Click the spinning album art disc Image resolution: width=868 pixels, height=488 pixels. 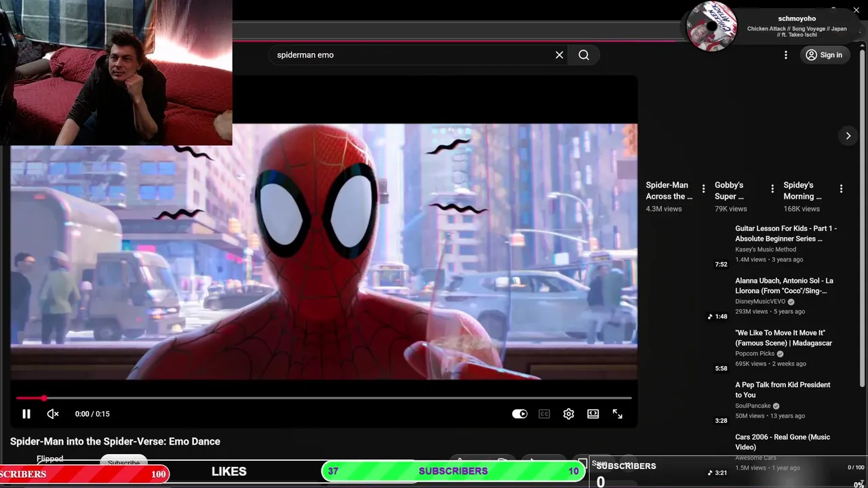[x=711, y=26]
